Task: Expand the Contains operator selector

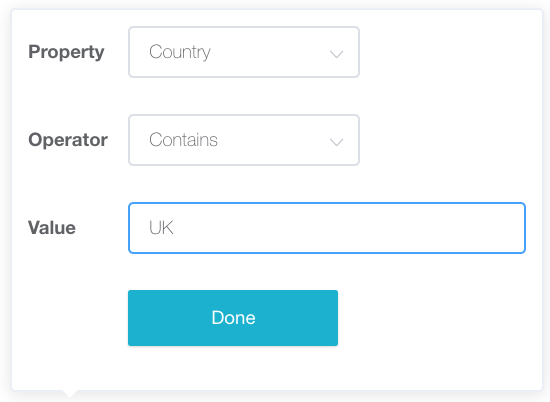Action: (x=244, y=140)
